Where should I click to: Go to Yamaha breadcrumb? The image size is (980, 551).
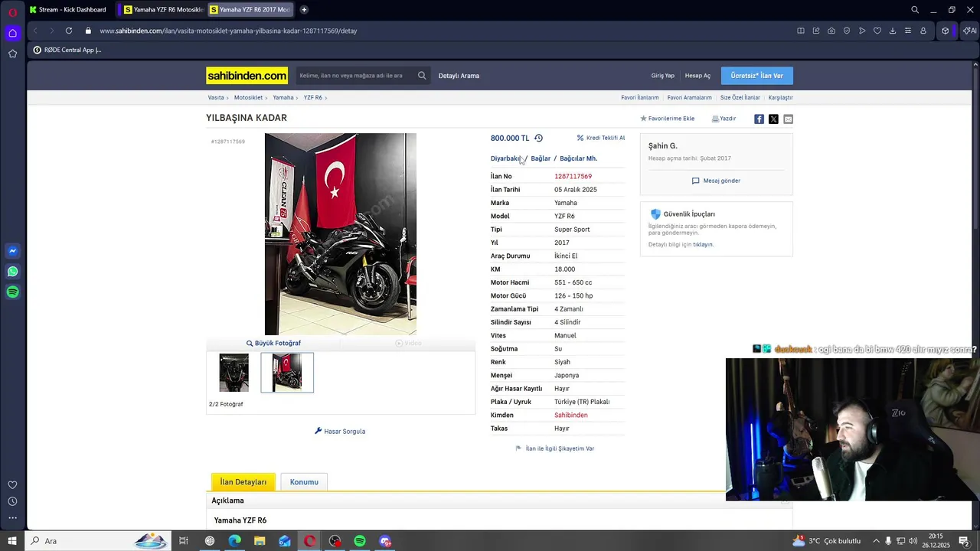coord(283,98)
